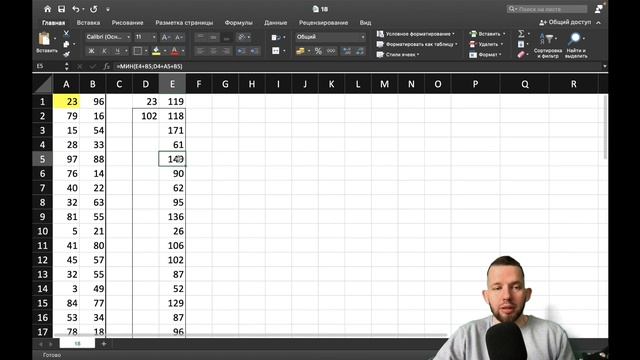The image size is (640, 360).
Task: Open the quick access toolbar customization arrow
Action: (x=108, y=9)
